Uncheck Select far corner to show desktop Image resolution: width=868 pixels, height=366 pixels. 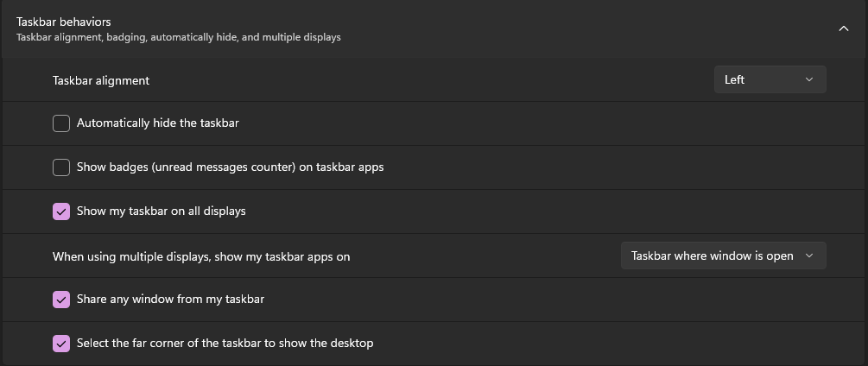61,344
